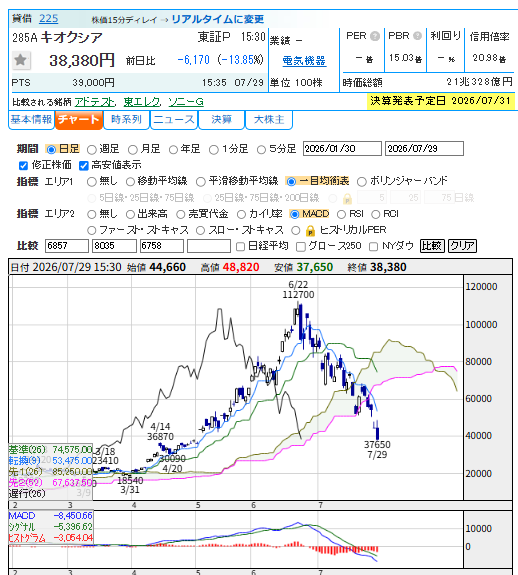Click the 基準(26) legend entry

point(50,450)
